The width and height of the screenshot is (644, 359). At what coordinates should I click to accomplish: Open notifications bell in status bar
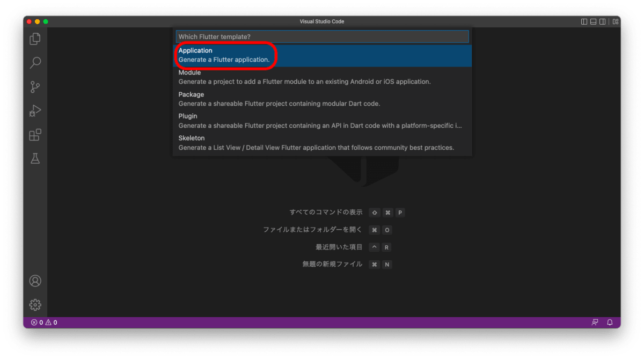click(x=610, y=323)
